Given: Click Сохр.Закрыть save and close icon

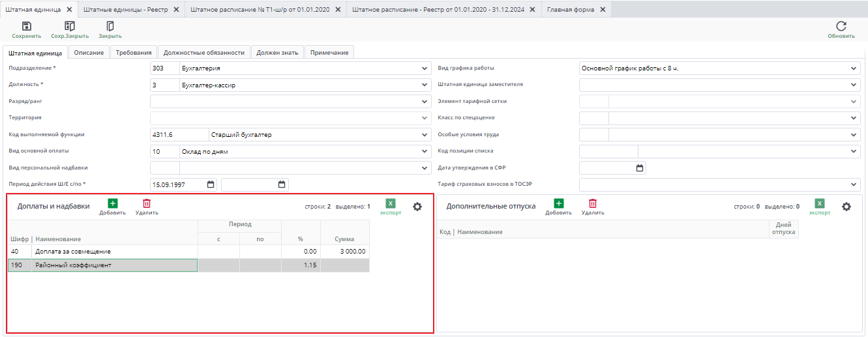Looking at the screenshot, I should (x=70, y=27).
